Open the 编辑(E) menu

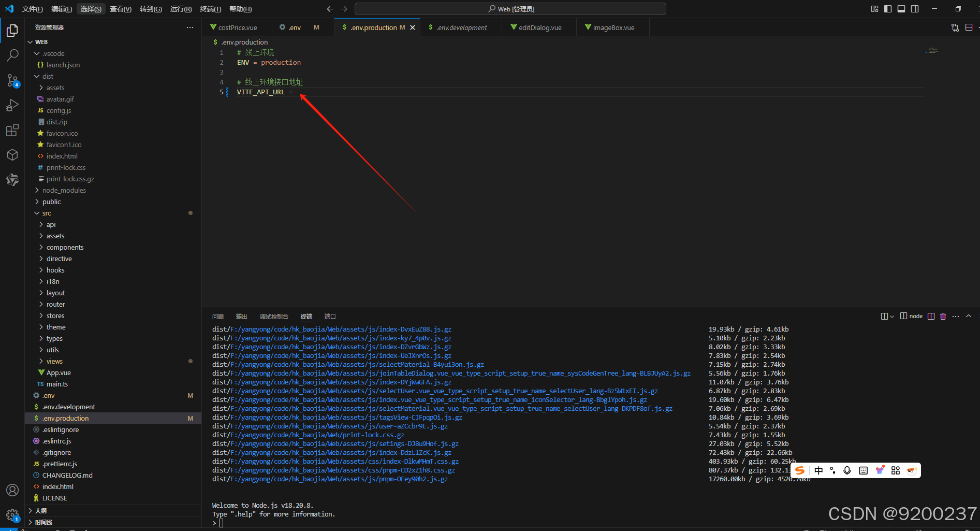(x=62, y=9)
